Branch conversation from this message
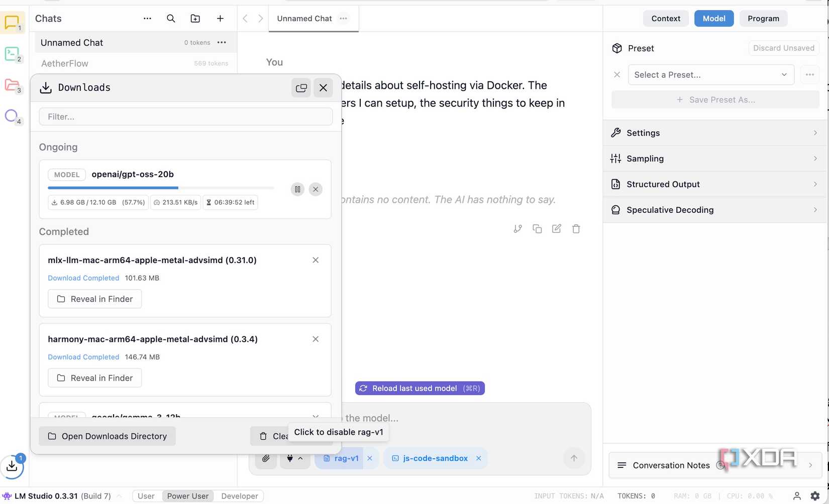Image resolution: width=829 pixels, height=504 pixels. [x=517, y=229]
